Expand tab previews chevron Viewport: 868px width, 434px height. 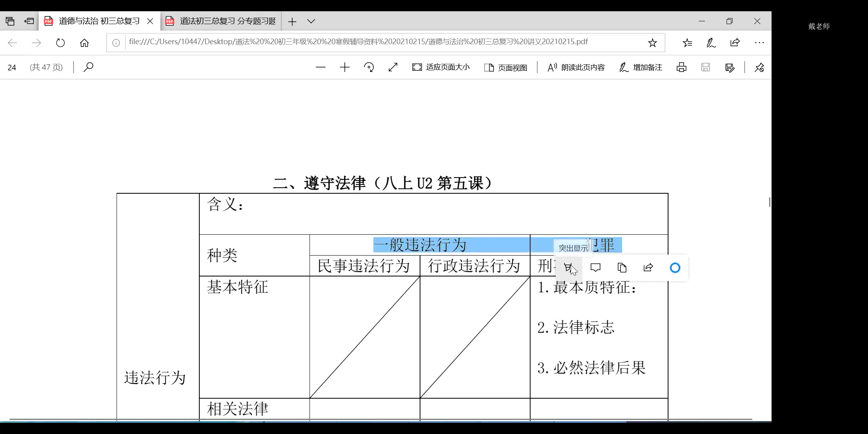[x=311, y=21]
